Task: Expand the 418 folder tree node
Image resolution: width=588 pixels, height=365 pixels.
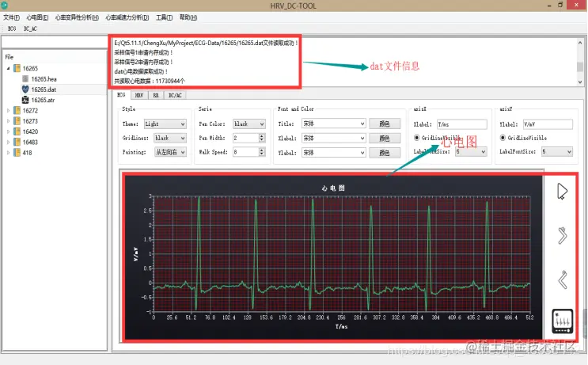Action: [8, 153]
